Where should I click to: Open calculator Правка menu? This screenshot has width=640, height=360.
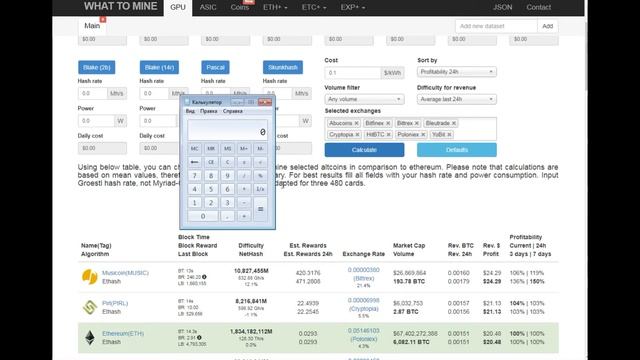click(209, 111)
